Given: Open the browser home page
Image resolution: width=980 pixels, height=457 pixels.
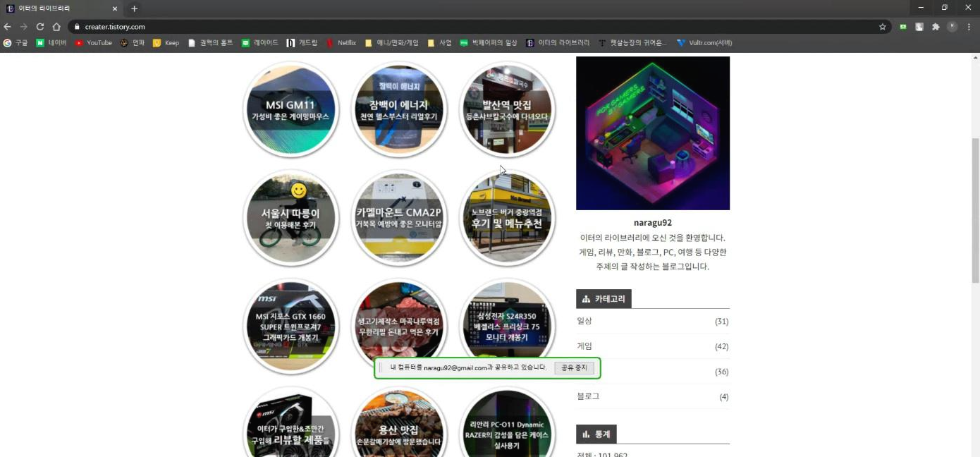Looking at the screenshot, I should tap(56, 27).
